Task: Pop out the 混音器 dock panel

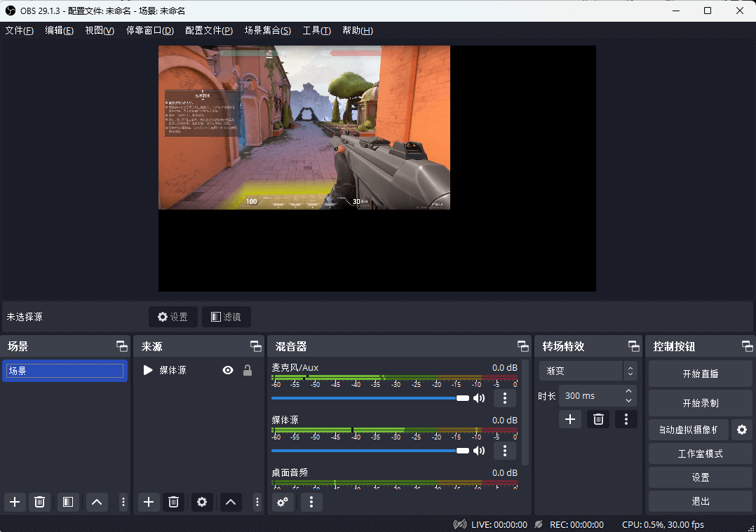Action: pos(523,346)
